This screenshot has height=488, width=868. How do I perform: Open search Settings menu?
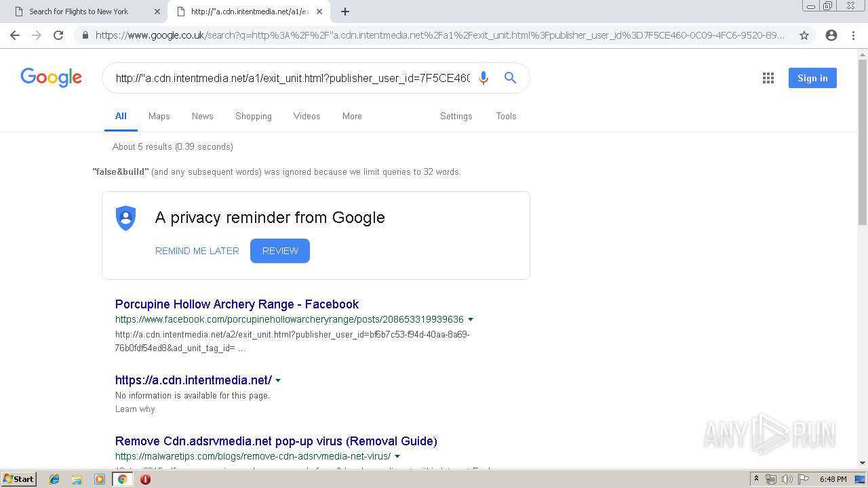point(456,116)
